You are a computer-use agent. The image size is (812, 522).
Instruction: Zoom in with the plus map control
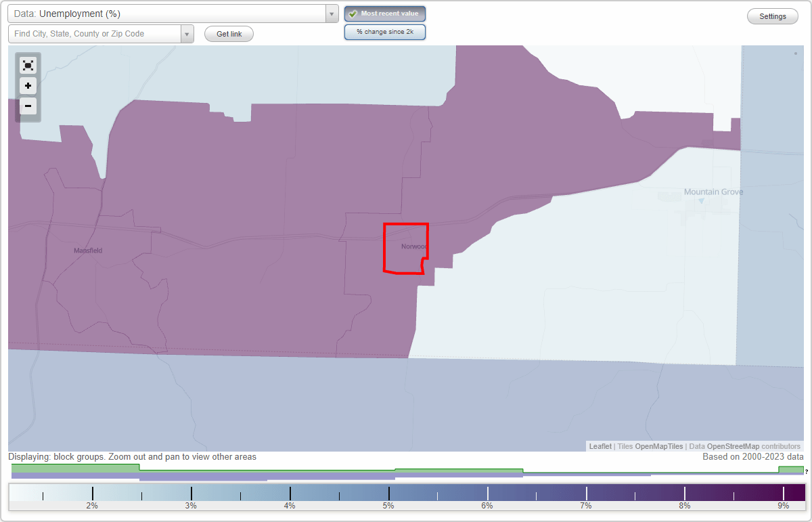[28, 85]
